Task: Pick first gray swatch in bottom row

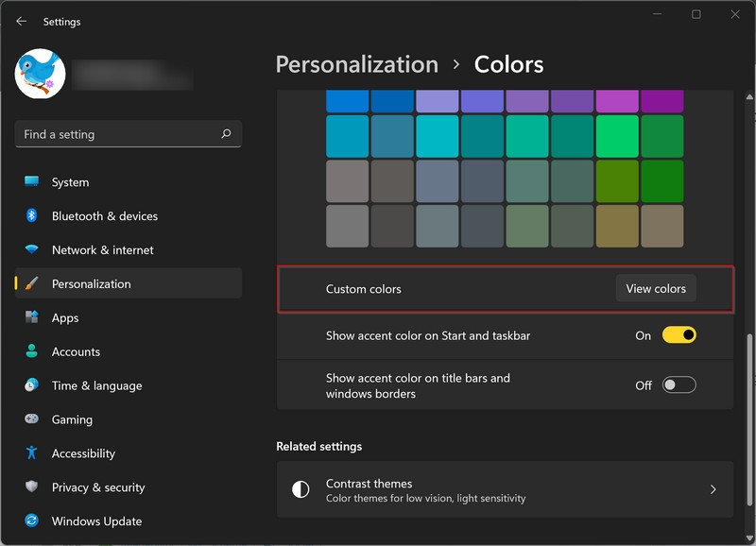Action: [x=347, y=226]
